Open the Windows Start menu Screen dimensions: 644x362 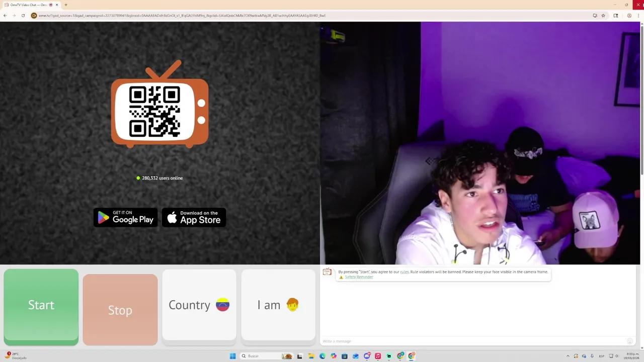232,356
